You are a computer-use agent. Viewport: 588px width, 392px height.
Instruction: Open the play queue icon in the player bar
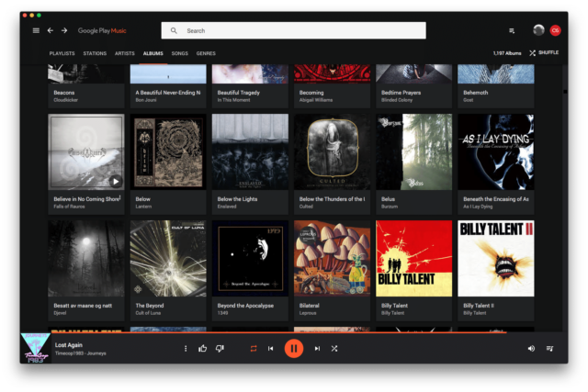(x=549, y=349)
